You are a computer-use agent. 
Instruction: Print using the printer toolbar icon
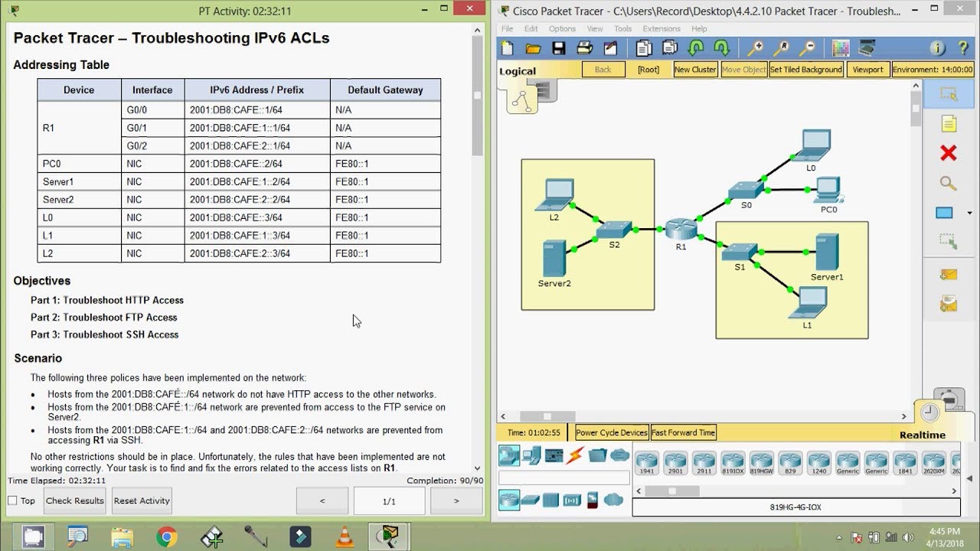[585, 48]
